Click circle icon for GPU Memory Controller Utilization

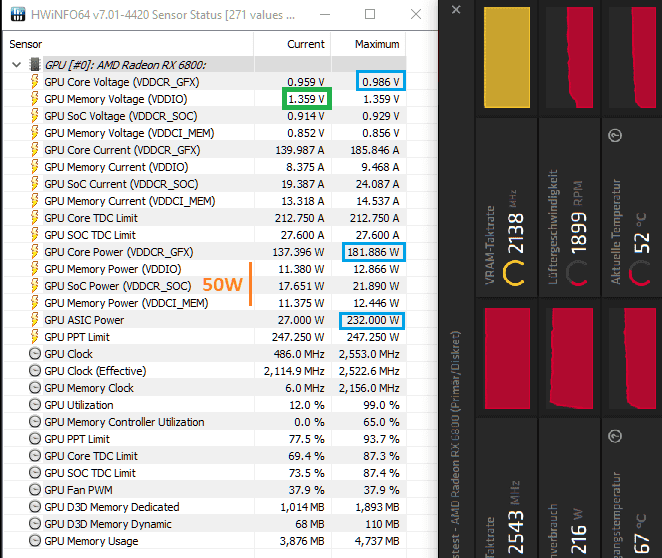point(35,422)
